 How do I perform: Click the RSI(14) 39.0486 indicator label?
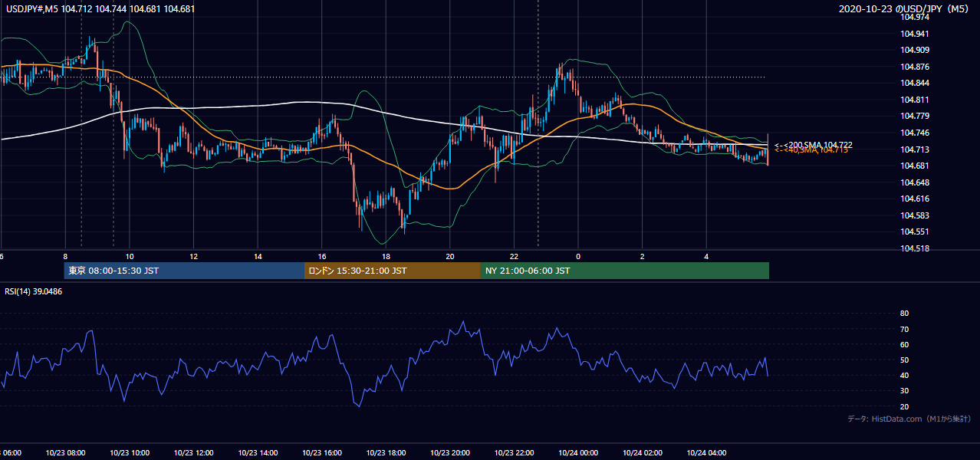(34, 291)
